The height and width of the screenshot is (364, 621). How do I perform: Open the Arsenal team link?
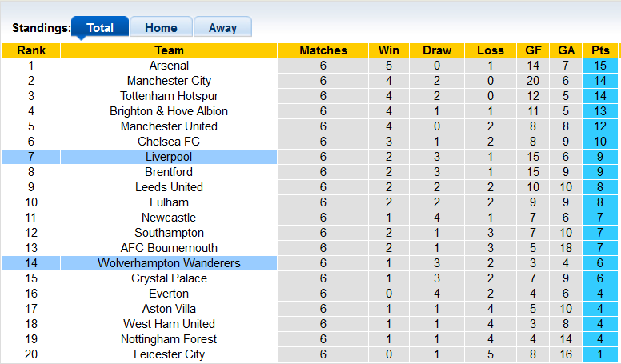(x=169, y=66)
